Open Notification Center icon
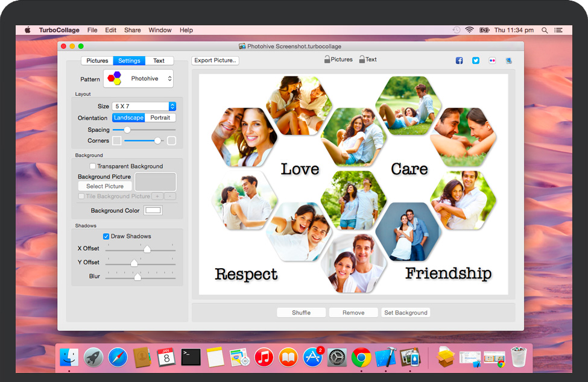Viewport: 588px width, 382px height. tap(558, 30)
